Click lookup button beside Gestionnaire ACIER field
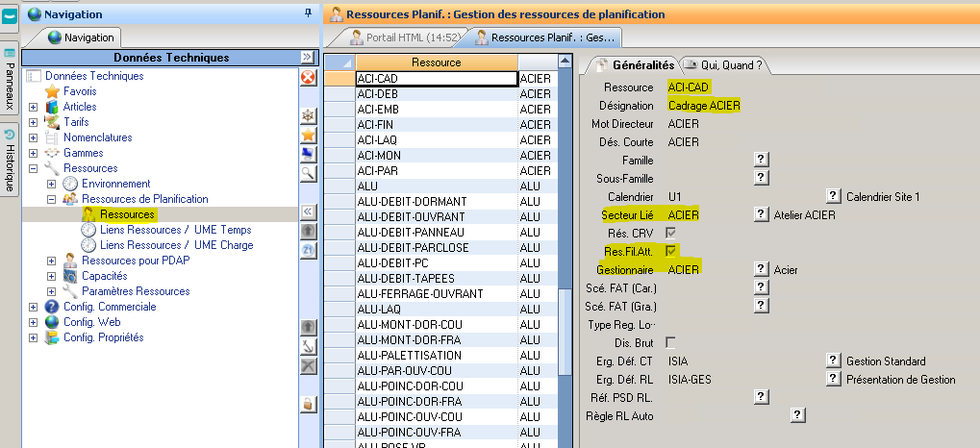Viewport: 980px width, 448px height. coord(760,269)
